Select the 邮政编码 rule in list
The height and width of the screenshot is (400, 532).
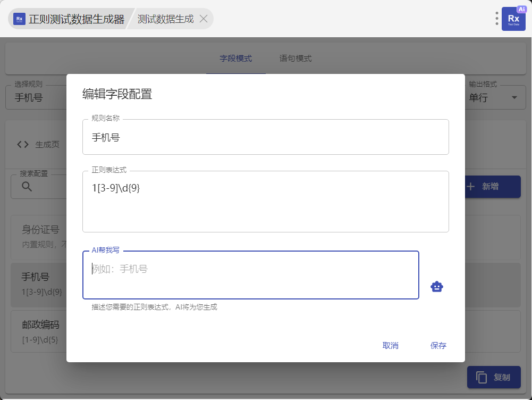pyautogui.click(x=38, y=330)
